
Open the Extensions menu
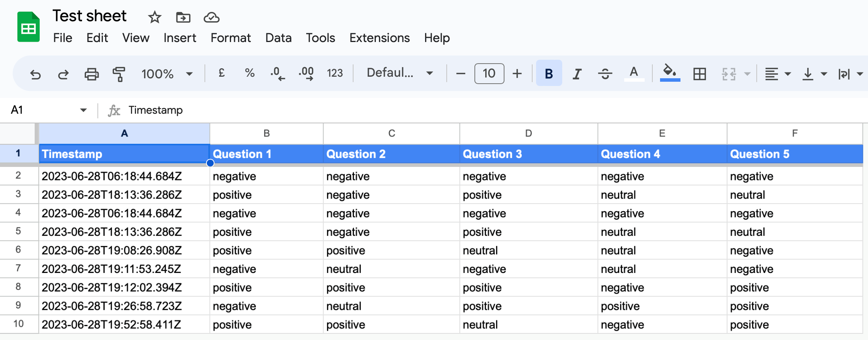[x=379, y=38]
